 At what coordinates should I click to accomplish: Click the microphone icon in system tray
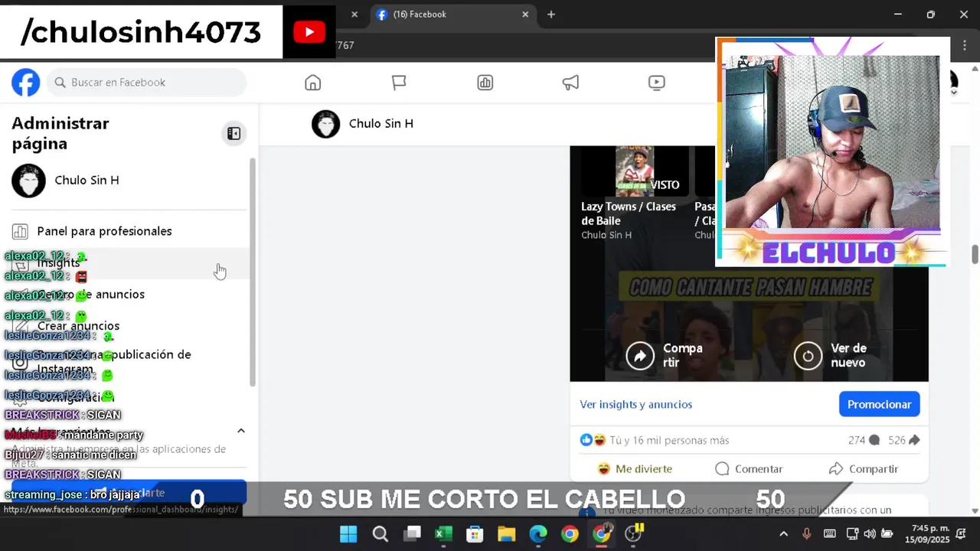(x=806, y=533)
